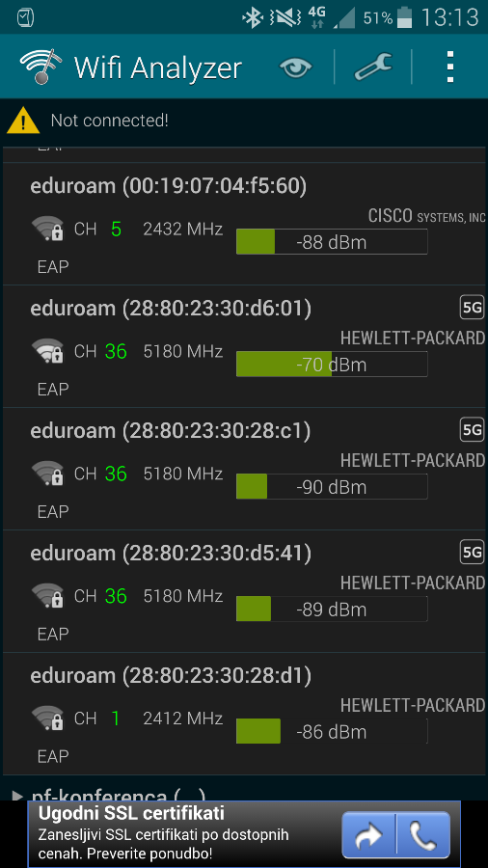
Task: Open the Ugodni SSL certifikati ad link
Action: (131, 813)
